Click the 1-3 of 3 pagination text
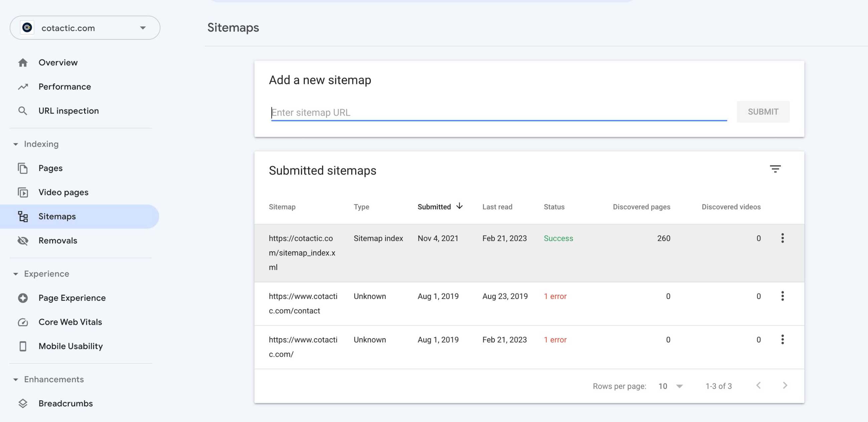Viewport: 868px width, 422px height. point(718,386)
